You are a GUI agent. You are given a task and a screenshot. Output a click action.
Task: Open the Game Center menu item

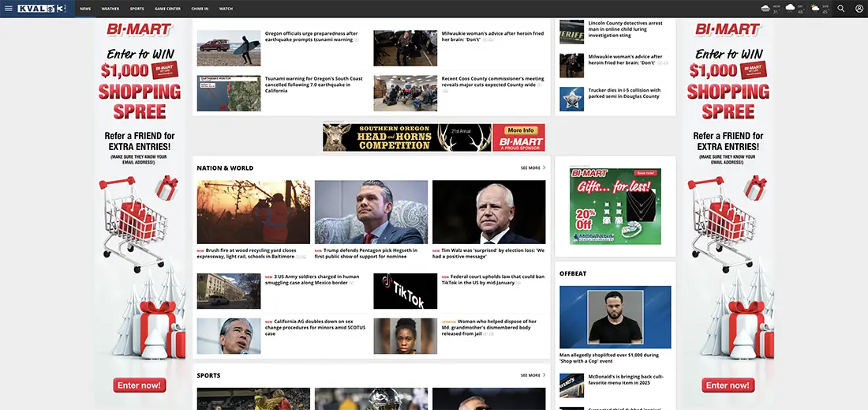coord(168,9)
